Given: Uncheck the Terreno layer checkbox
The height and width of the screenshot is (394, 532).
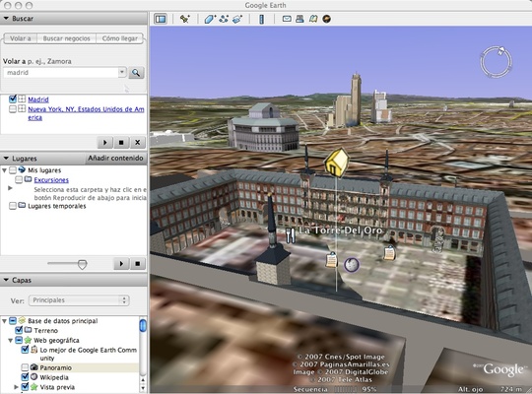Looking at the screenshot, I should [x=19, y=330].
